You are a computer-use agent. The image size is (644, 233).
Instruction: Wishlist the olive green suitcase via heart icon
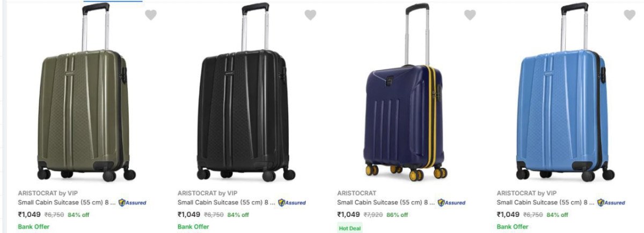click(151, 15)
